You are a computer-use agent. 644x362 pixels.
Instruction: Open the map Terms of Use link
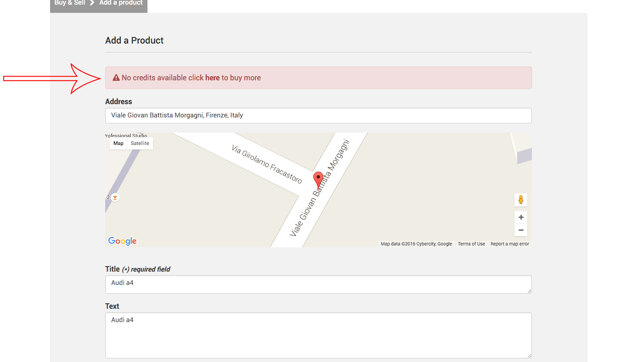(x=471, y=244)
